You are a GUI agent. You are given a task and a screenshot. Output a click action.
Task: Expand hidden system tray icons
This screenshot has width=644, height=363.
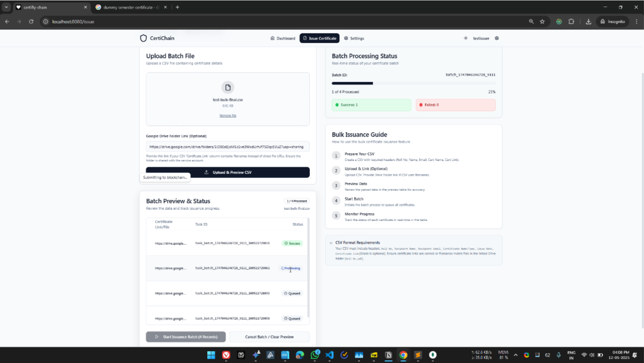point(516,355)
